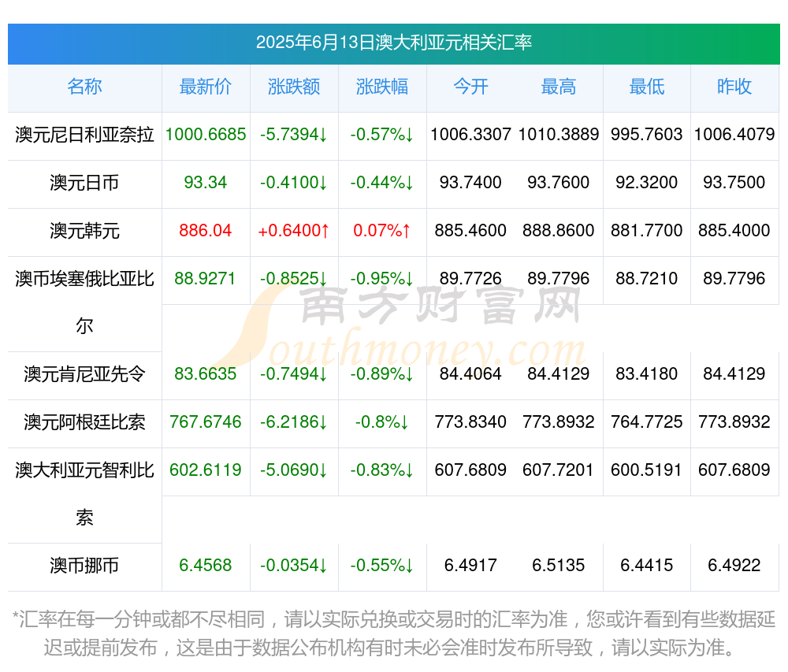Click the percentage -0.83%↓
788x672 pixels.
[382, 470]
